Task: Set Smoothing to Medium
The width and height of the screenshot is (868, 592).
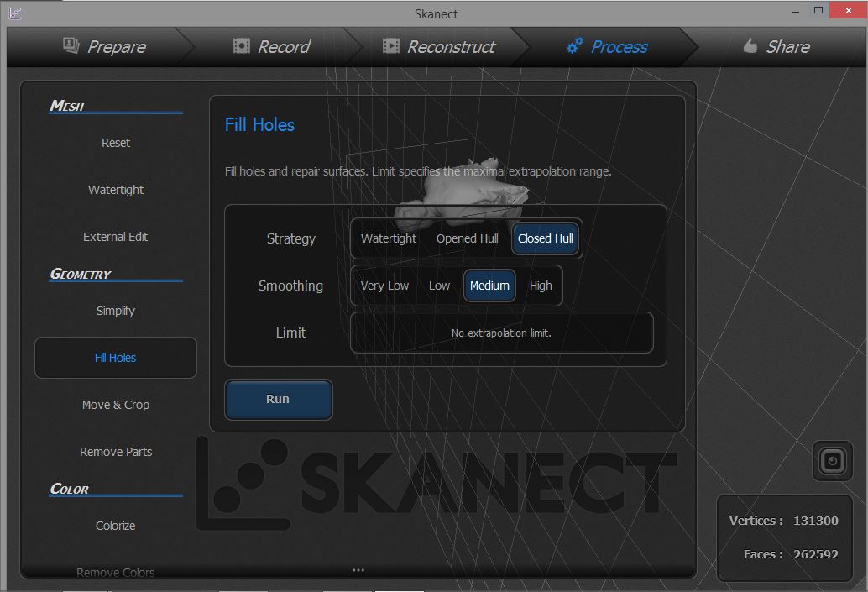Action: coord(489,286)
